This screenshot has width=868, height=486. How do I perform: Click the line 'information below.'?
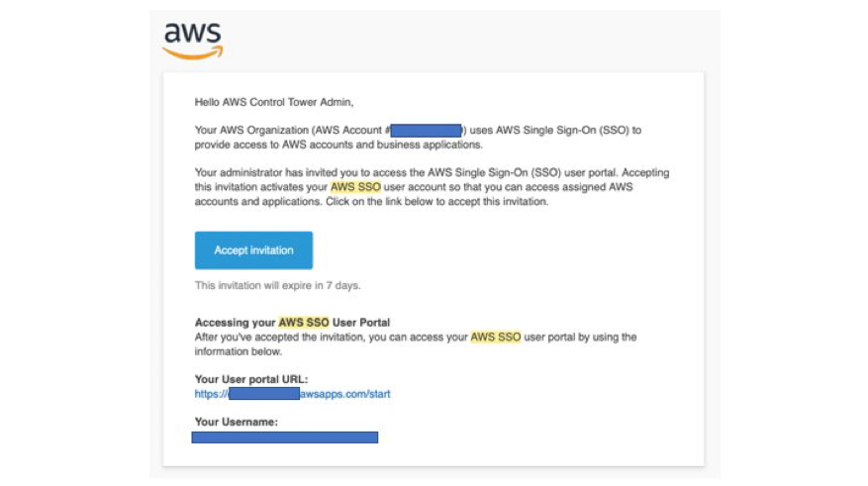[x=239, y=352]
